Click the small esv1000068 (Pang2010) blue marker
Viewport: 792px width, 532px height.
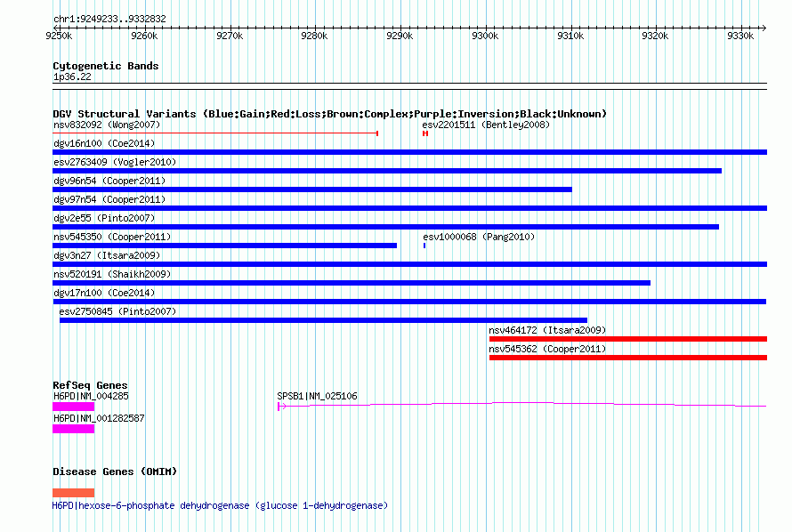[x=424, y=246]
